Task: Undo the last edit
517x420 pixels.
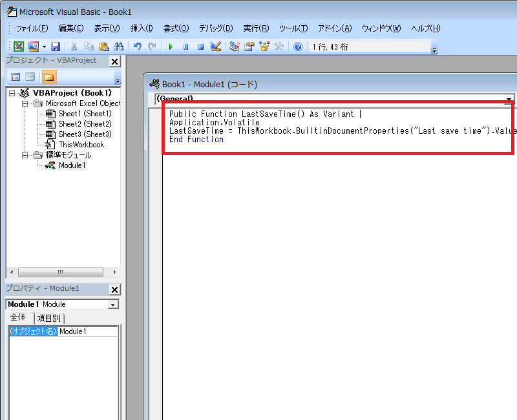Action: 138,47
